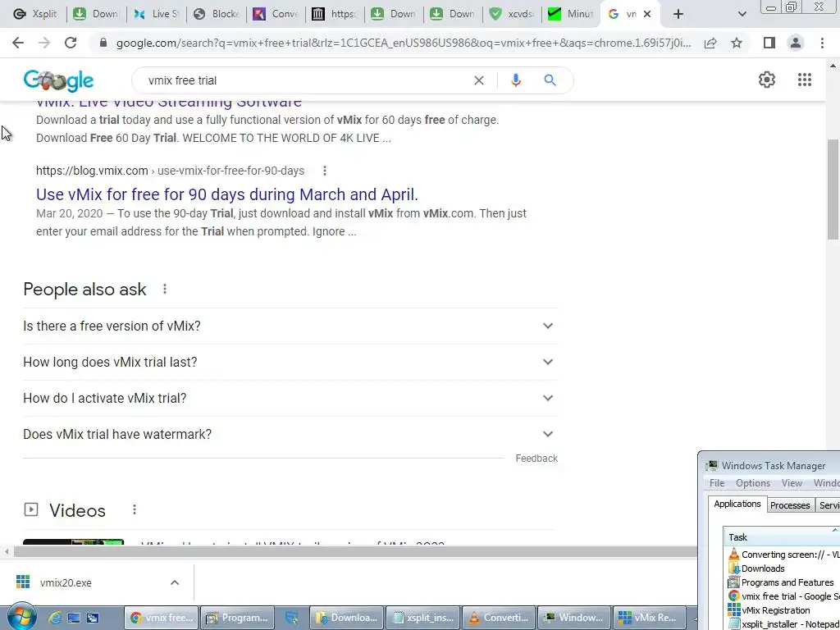Open Task Manager View menu
Viewport: 840px width, 630px height.
[x=792, y=483]
